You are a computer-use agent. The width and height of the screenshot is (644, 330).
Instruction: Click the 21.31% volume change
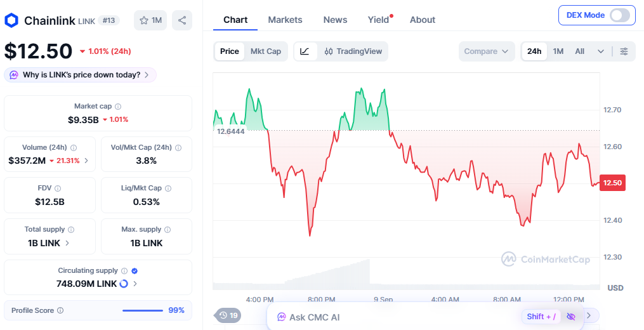[65, 161]
